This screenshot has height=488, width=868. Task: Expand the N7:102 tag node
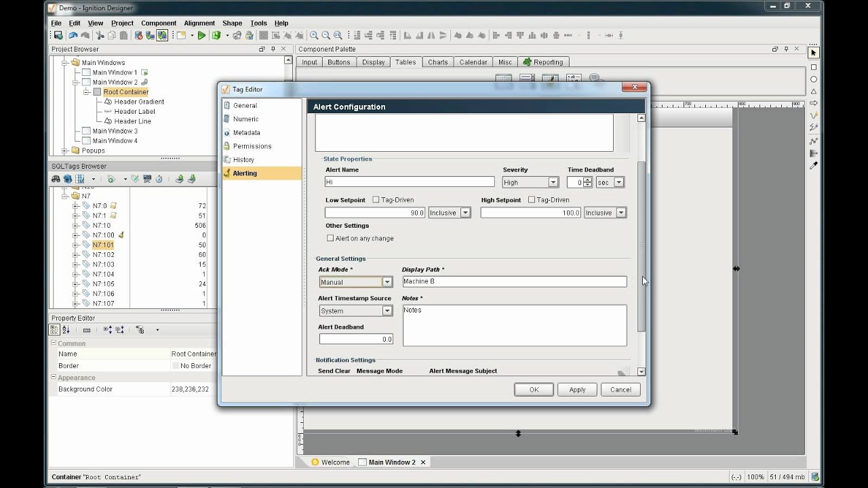75,255
